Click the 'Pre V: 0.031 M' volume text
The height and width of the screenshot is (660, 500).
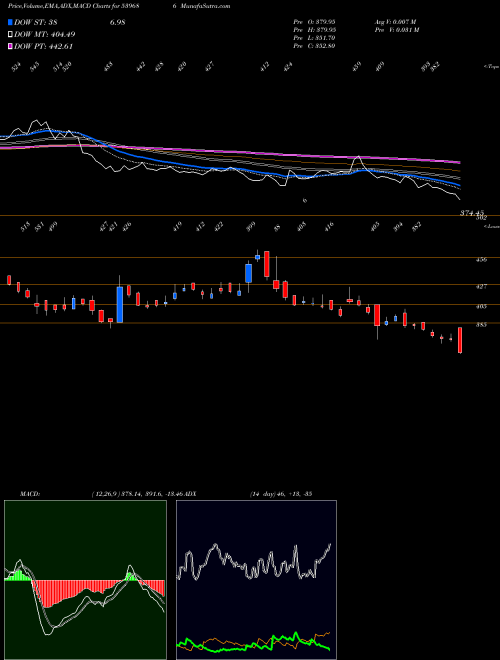pyautogui.click(x=396, y=30)
